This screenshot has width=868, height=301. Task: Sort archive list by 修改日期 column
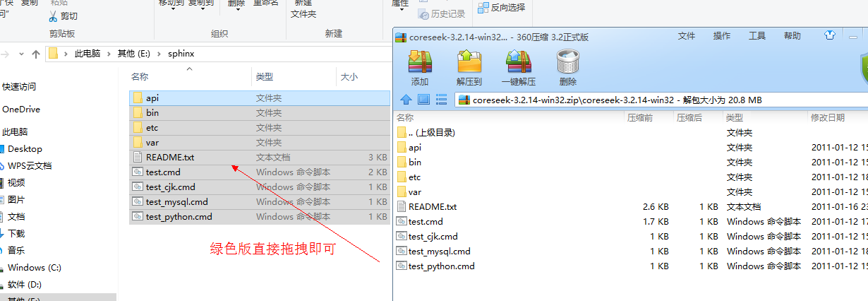(x=828, y=117)
